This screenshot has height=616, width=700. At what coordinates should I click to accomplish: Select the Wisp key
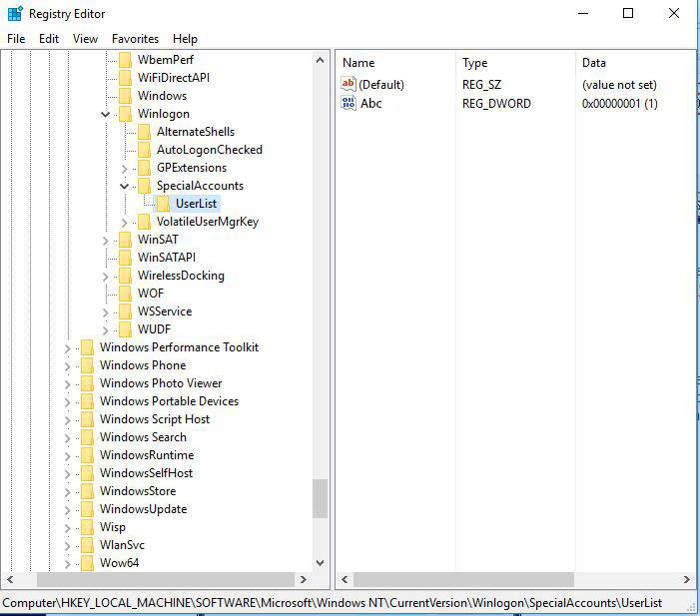[x=112, y=527]
